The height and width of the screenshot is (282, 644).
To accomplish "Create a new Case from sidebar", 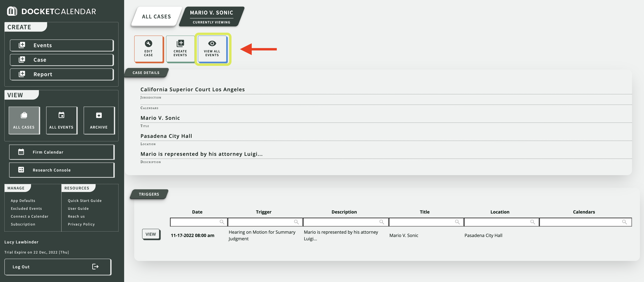I will [x=61, y=60].
